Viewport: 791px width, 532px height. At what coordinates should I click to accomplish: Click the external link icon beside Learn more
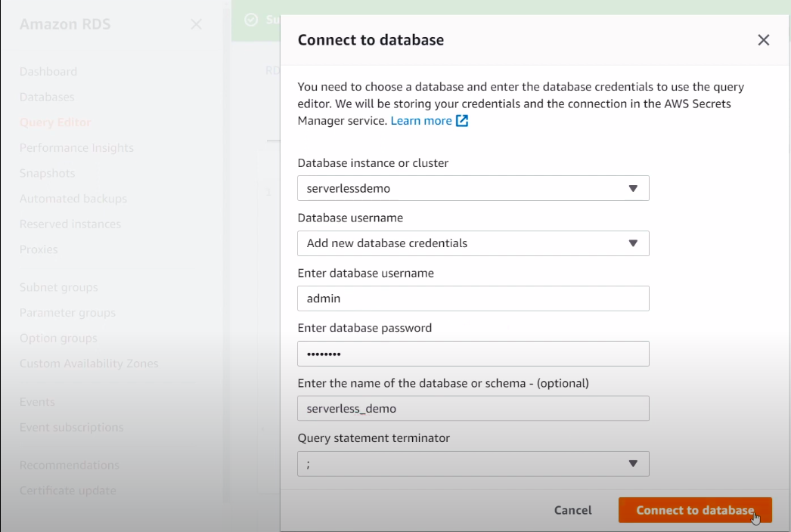462,121
